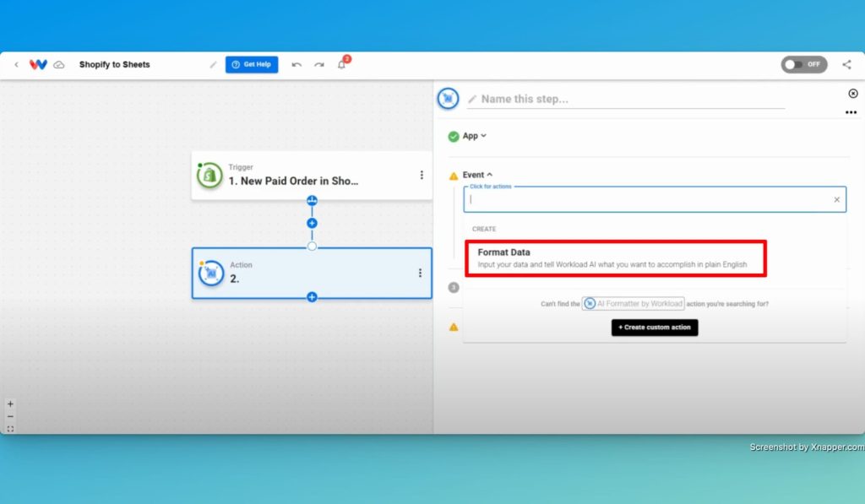Open the New Paid Order trigger step
Viewport: 865px width, 504px height.
point(312,175)
